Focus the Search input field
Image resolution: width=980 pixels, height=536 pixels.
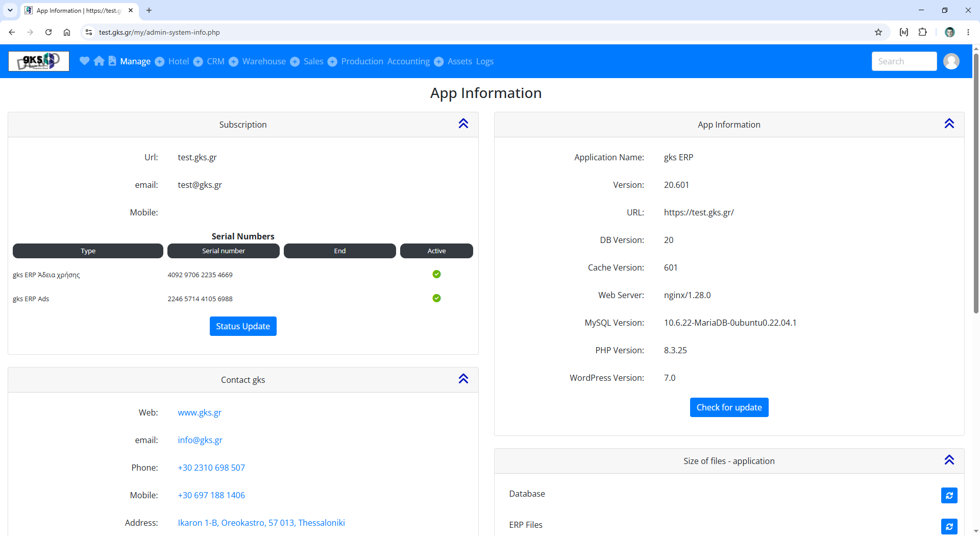pyautogui.click(x=904, y=61)
